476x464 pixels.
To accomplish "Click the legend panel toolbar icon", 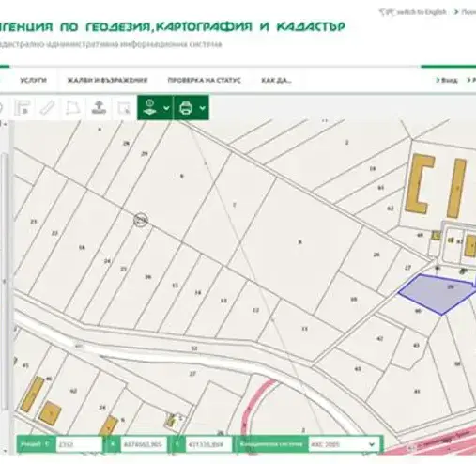I will pyautogui.click(x=23, y=108).
